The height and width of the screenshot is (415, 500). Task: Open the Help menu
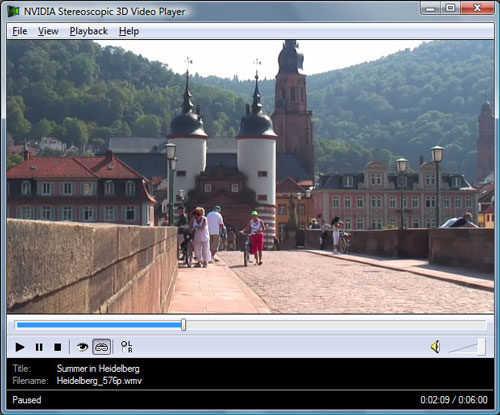(x=129, y=31)
